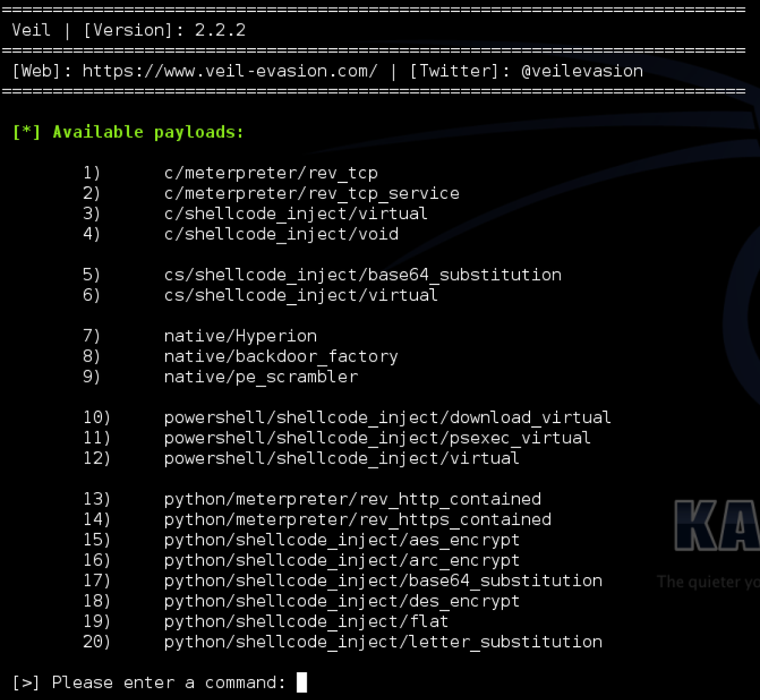
Task: Select the c/meterpreter/rev_tcp payload text
Action: point(271,173)
